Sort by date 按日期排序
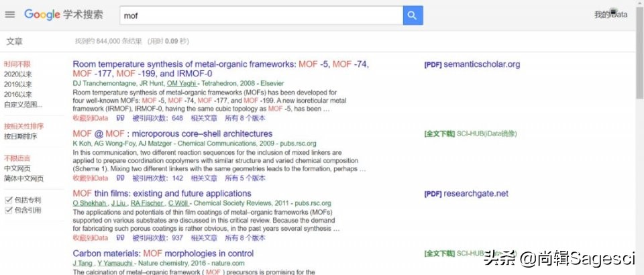 [21, 136]
